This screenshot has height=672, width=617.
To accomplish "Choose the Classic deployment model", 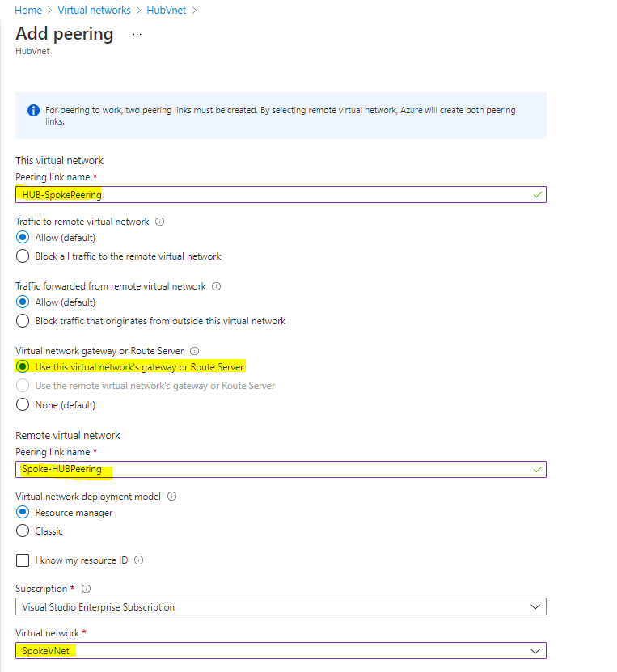I will 23,531.
